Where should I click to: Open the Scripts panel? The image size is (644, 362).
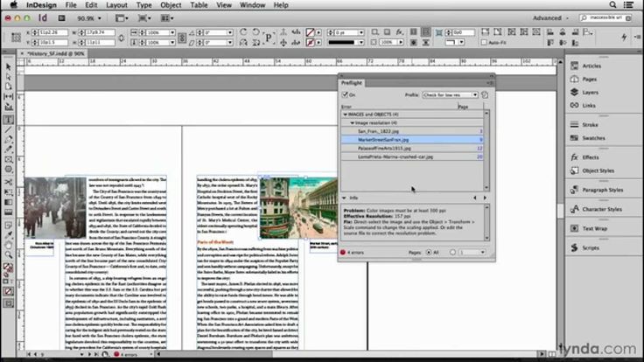click(591, 248)
